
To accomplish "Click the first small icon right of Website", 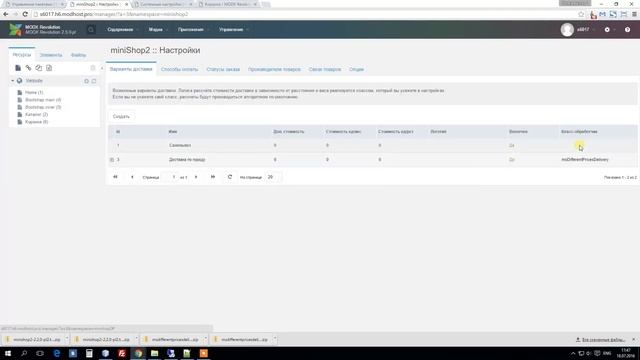I will point(87,81).
